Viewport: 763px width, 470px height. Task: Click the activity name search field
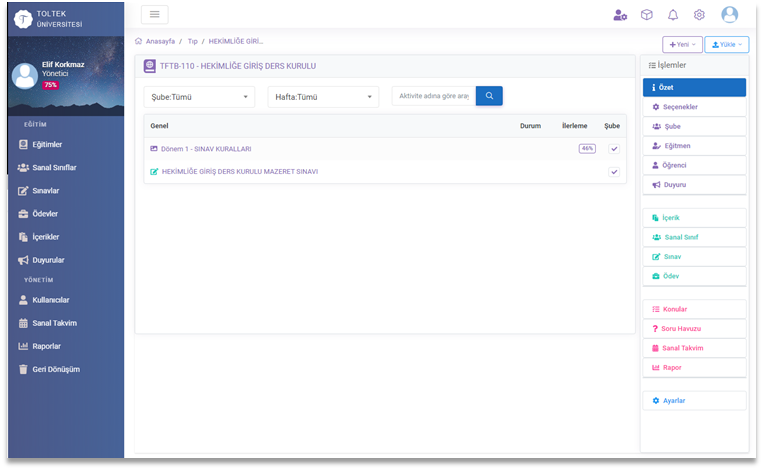(x=433, y=96)
